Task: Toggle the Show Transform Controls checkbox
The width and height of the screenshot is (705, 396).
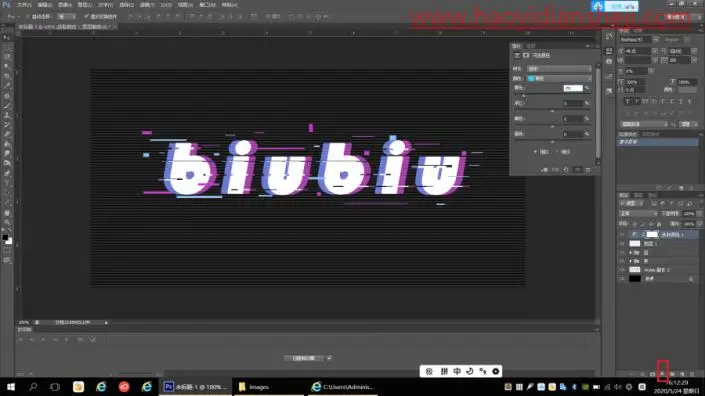Action: [x=86, y=17]
